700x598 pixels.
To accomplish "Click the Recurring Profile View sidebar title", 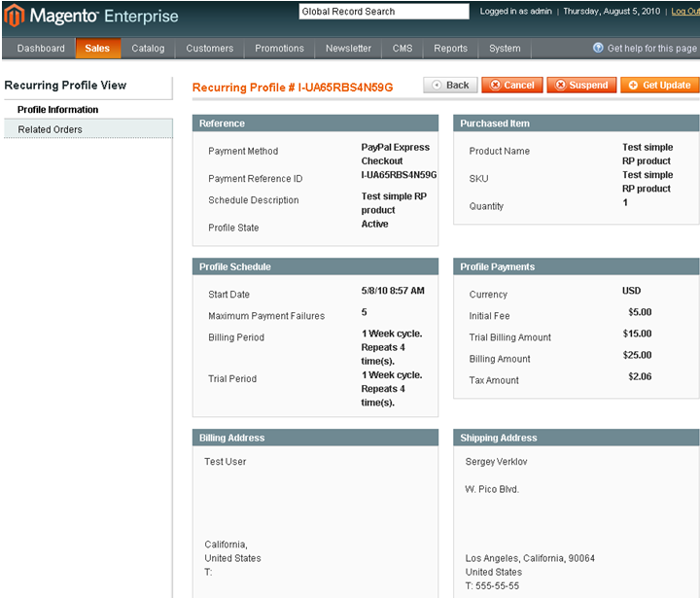I will point(66,85).
